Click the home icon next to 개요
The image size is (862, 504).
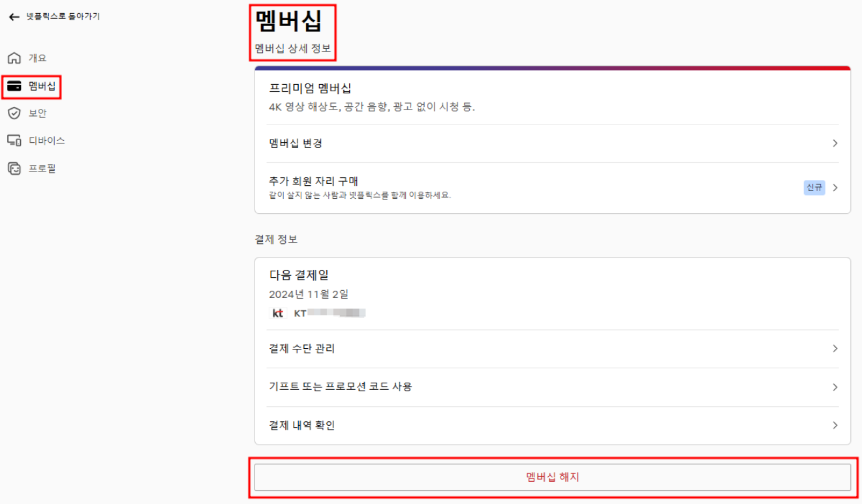tap(14, 58)
